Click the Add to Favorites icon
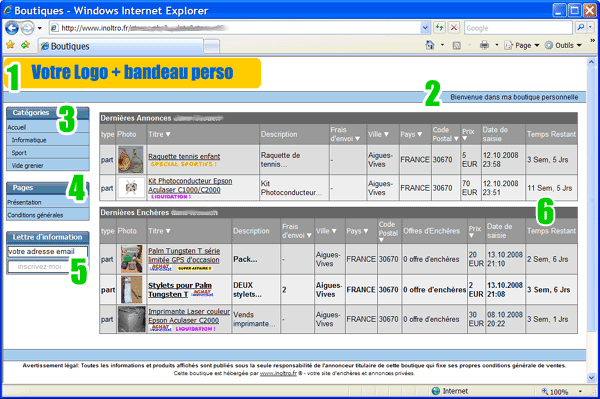Viewport: 600px width, 399px height. click(25, 45)
